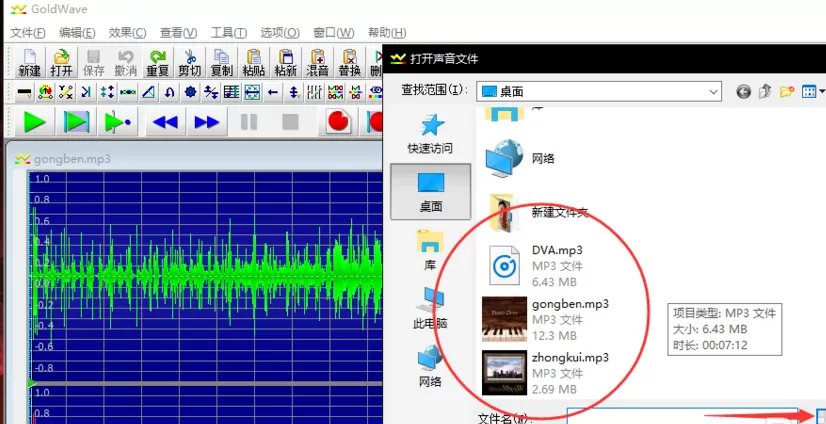Open the black-bar censor effect dropdown
826x424 pixels.
click(24, 93)
